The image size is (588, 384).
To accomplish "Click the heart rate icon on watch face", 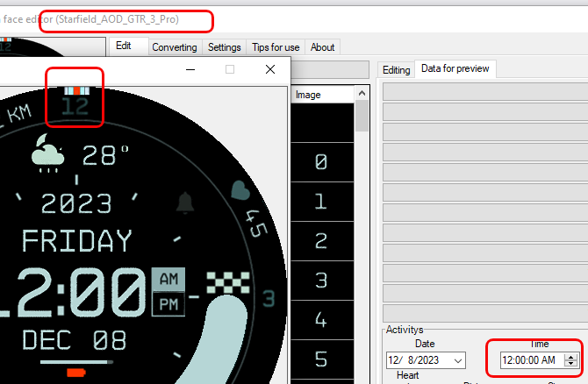I will (240, 190).
